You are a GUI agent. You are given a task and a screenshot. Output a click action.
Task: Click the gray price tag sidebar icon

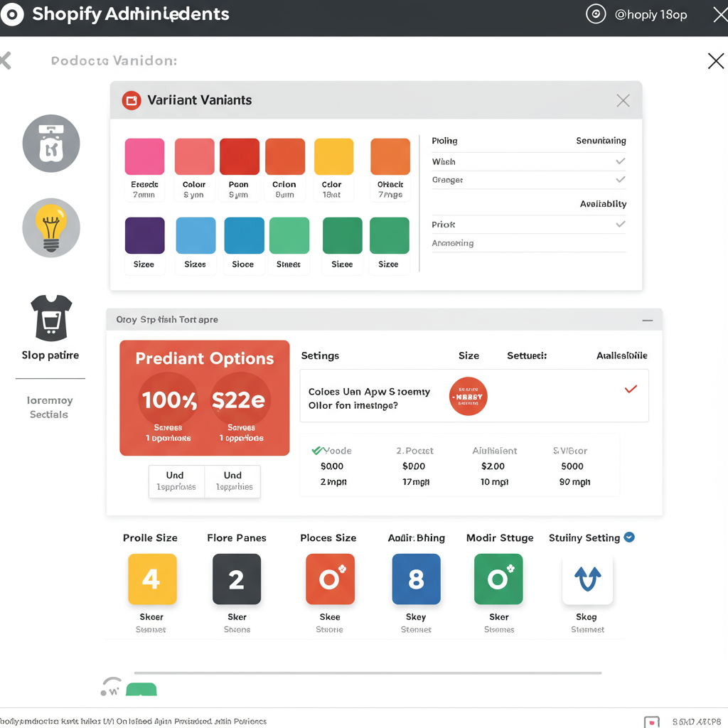51,144
